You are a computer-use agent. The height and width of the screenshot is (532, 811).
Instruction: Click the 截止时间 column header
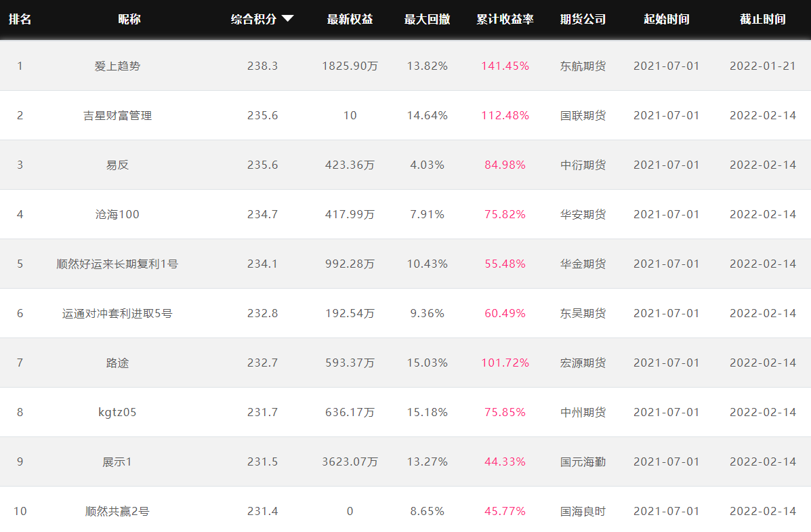(762, 19)
